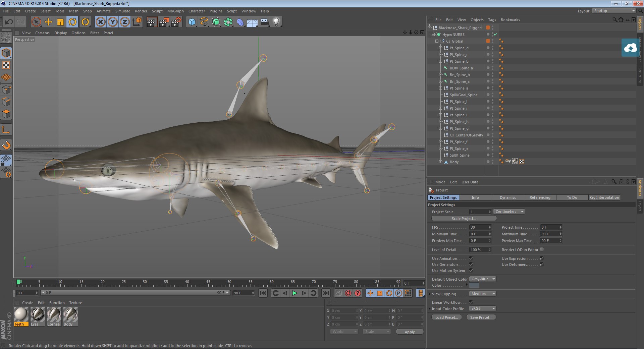The image size is (644, 349).
Task: Click the Save Preset button
Action: pos(481,317)
